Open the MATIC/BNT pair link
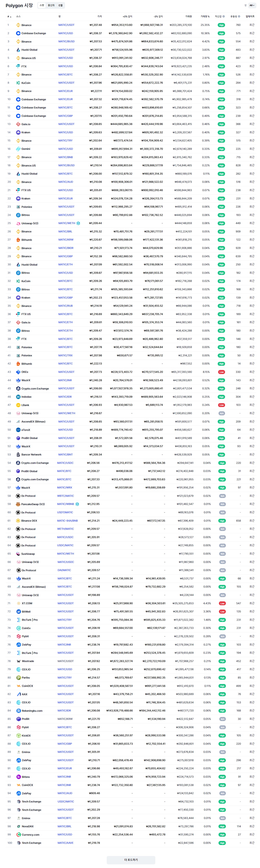 click(x=65, y=454)
